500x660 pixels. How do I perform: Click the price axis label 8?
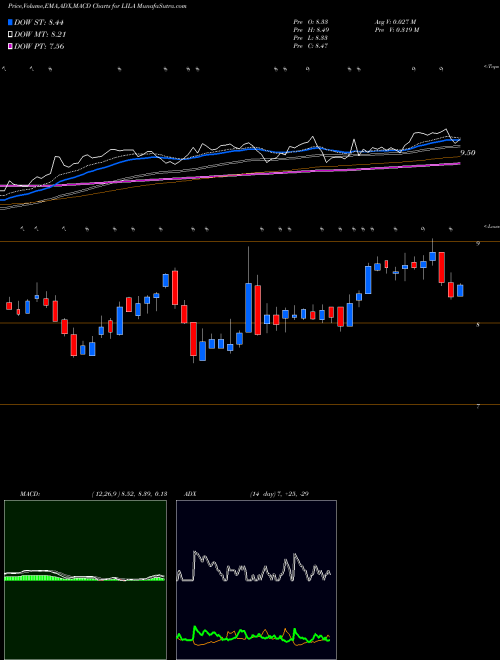[x=478, y=325]
